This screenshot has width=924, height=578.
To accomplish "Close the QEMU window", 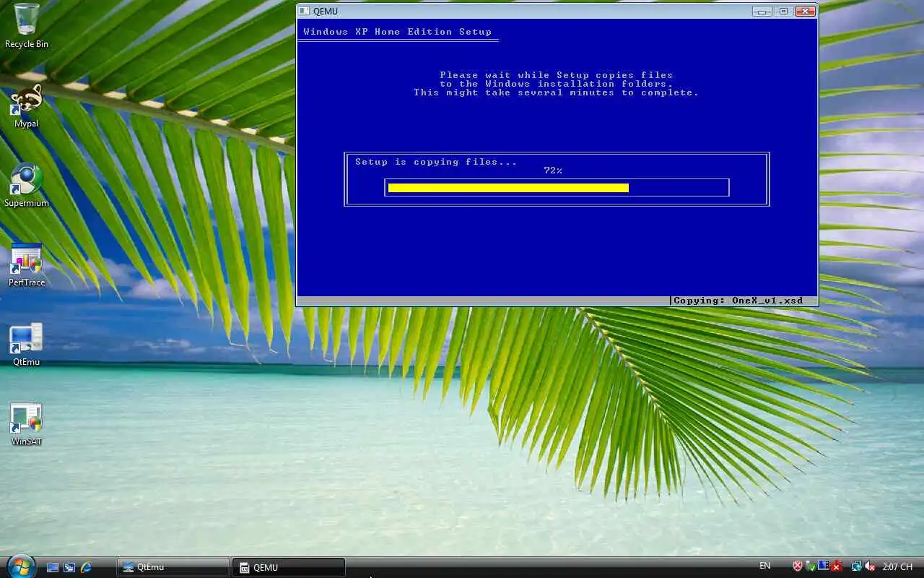I will 805,11.
